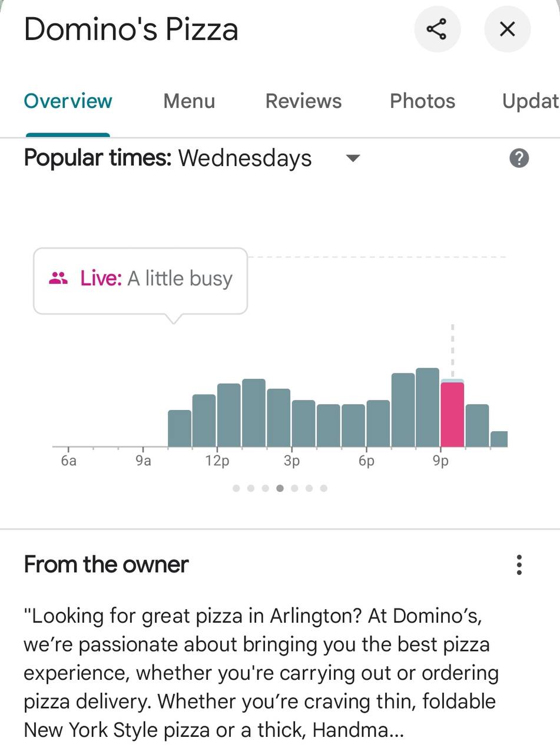This screenshot has width=560, height=754.
Task: Select the last pagination dot
Action: 323,488
